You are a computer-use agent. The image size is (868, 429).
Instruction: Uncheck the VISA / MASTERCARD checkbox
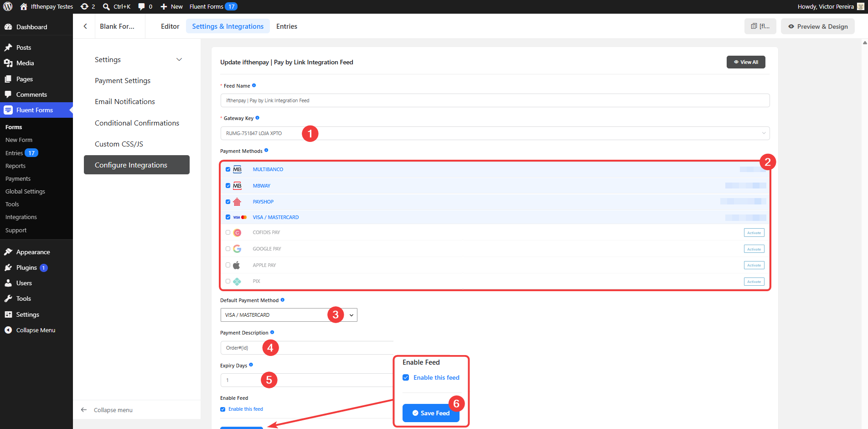click(x=228, y=217)
